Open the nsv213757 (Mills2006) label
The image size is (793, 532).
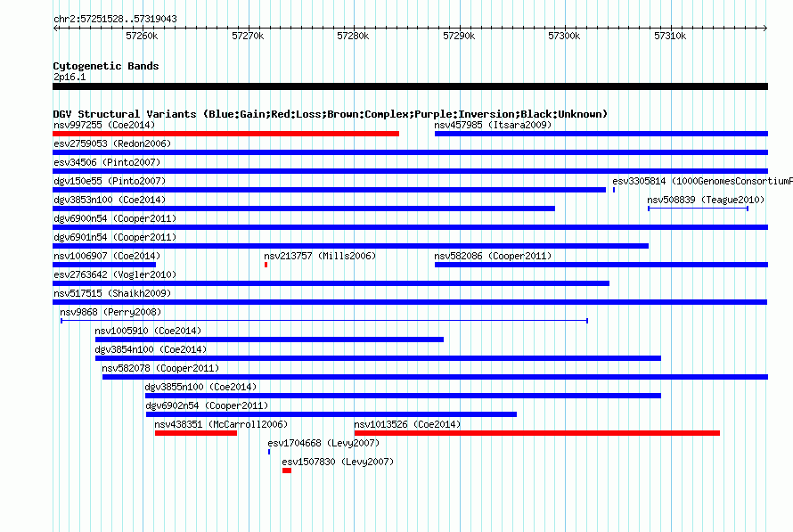[320, 256]
